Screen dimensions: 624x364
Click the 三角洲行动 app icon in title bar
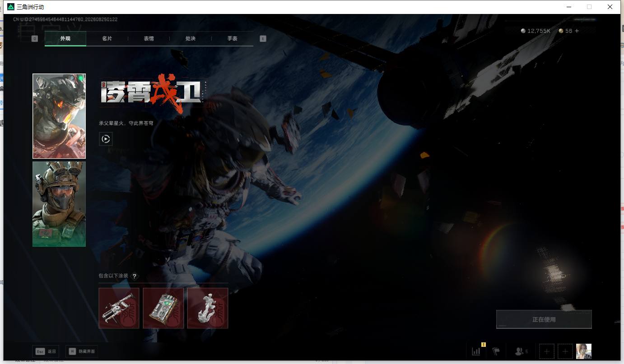pyautogui.click(x=11, y=7)
